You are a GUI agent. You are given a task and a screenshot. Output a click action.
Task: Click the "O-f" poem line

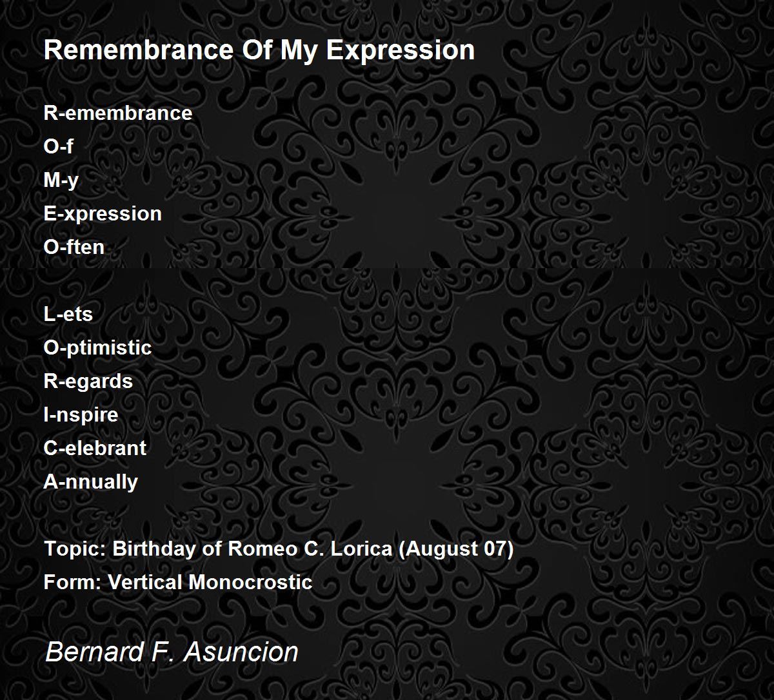tap(58, 147)
